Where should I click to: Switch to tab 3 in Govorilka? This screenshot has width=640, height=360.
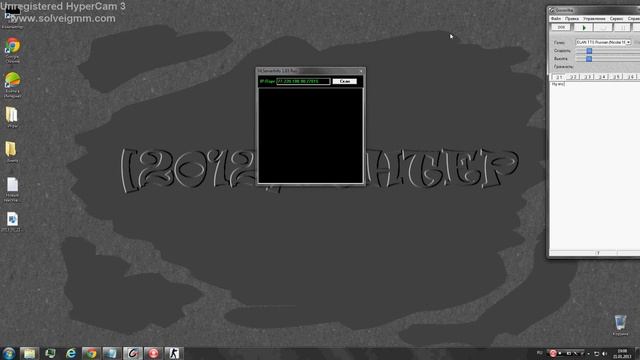(587, 77)
